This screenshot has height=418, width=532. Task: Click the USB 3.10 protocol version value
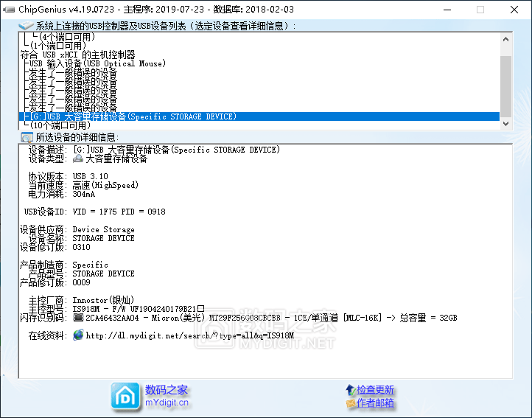click(x=90, y=176)
